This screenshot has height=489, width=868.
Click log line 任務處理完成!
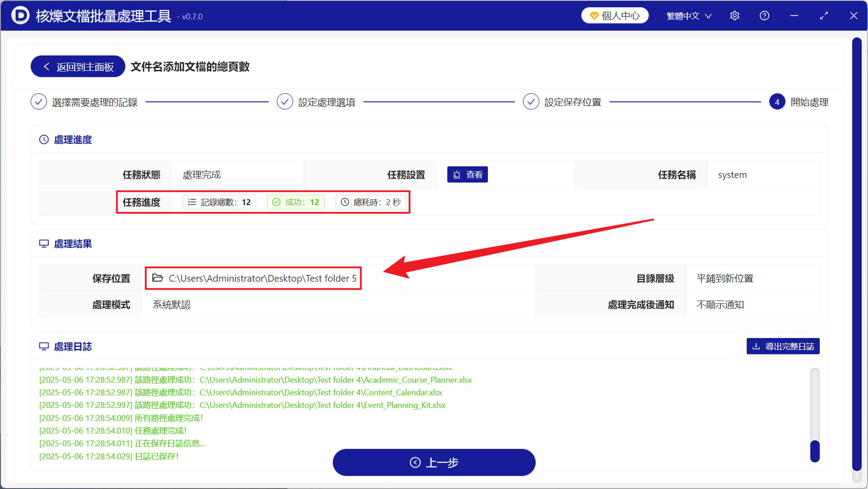[x=113, y=431]
